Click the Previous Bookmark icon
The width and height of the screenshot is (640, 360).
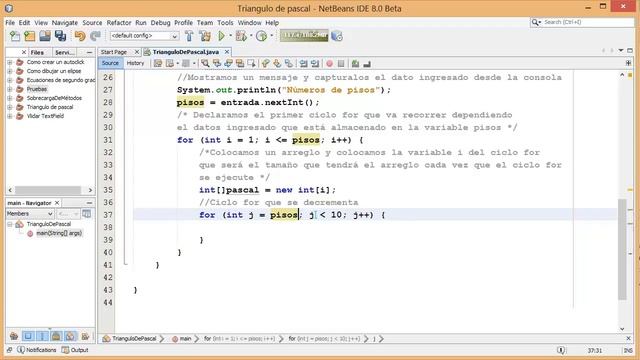pyautogui.click(x=266, y=63)
